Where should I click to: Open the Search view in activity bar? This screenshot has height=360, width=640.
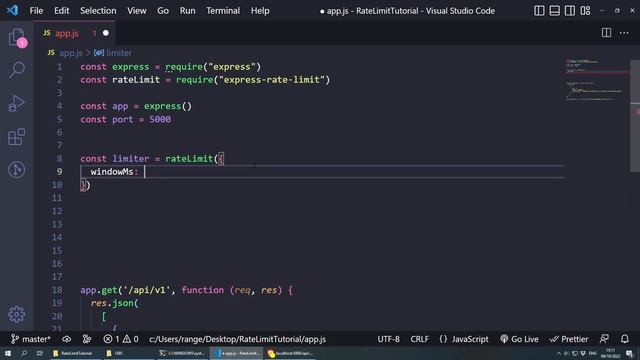pyautogui.click(x=17, y=70)
